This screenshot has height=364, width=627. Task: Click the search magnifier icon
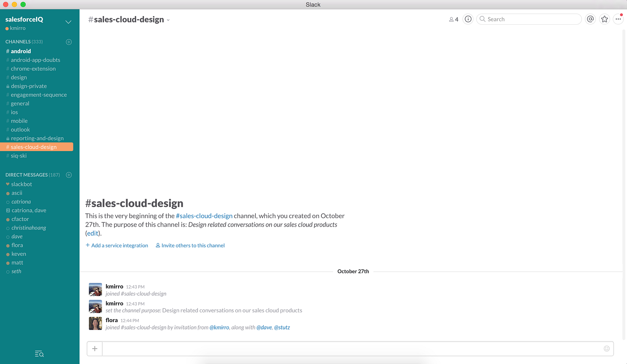tap(482, 19)
